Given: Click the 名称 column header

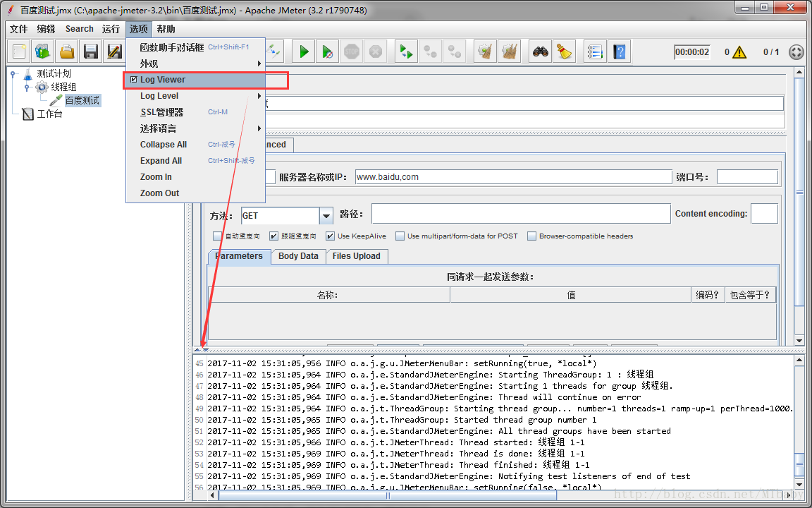Looking at the screenshot, I should [329, 295].
